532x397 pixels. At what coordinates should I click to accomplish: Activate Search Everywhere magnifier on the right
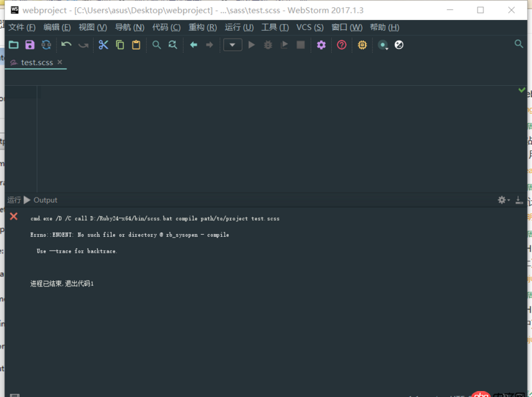518,45
